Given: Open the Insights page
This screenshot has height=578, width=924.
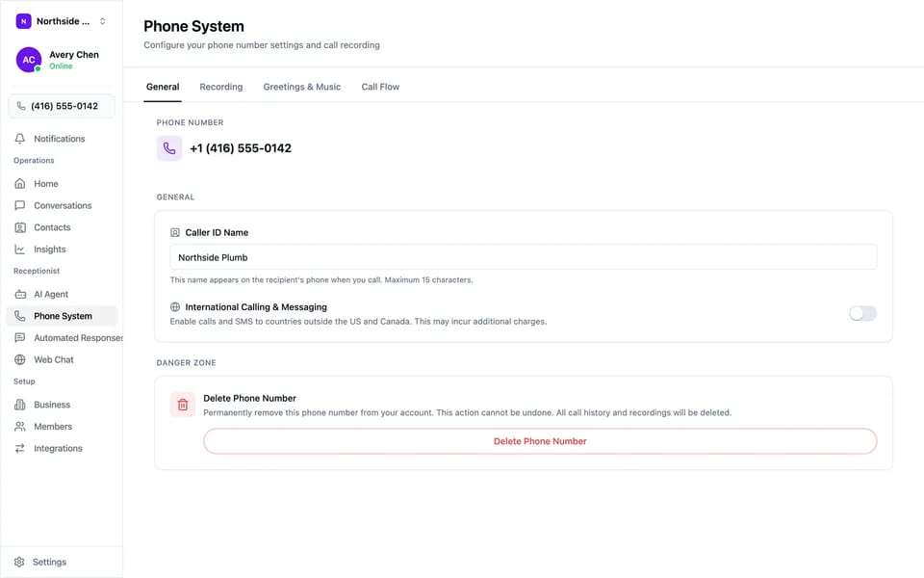Looking at the screenshot, I should [62, 249].
